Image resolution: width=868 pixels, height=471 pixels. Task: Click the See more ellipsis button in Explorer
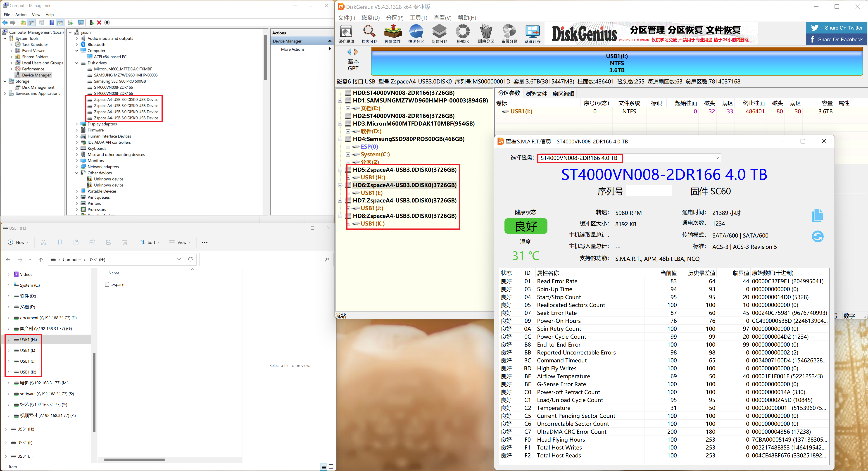[205, 242]
